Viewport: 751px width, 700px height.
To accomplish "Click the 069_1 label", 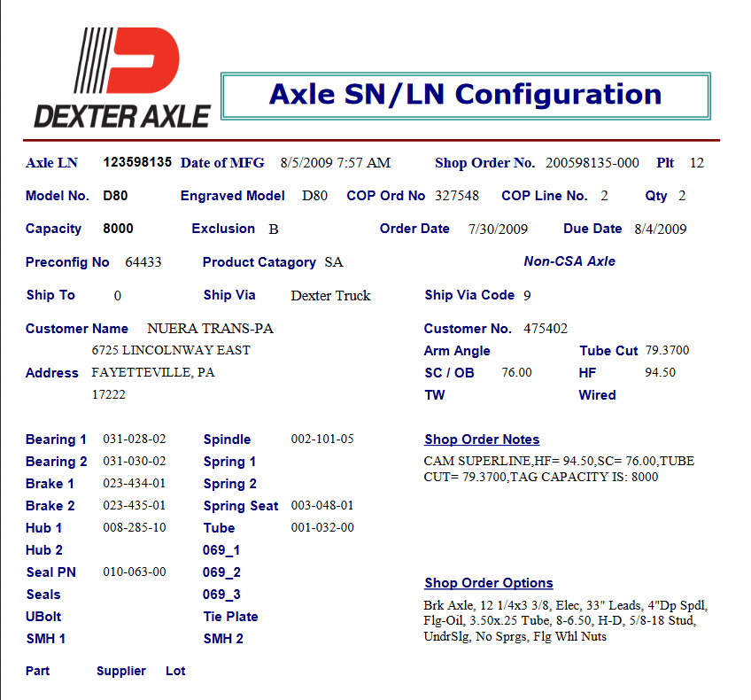I will tap(221, 550).
